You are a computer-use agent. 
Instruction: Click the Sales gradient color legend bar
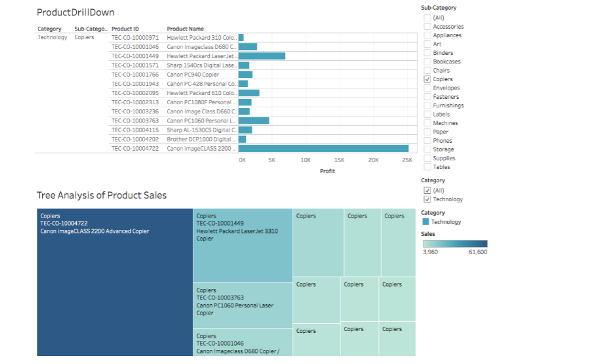click(x=455, y=244)
